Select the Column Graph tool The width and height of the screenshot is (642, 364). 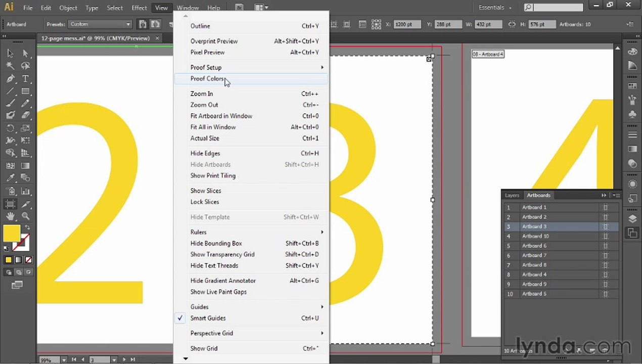pos(25,192)
